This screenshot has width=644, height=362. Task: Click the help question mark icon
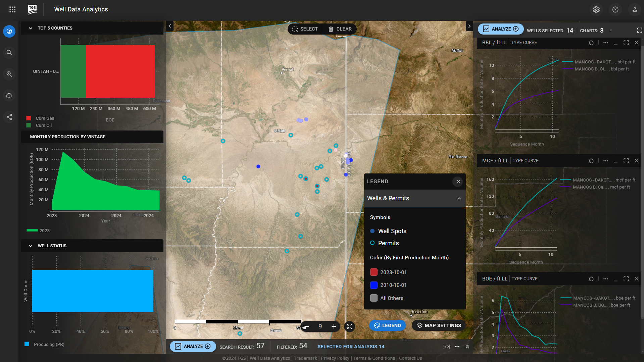click(x=615, y=10)
